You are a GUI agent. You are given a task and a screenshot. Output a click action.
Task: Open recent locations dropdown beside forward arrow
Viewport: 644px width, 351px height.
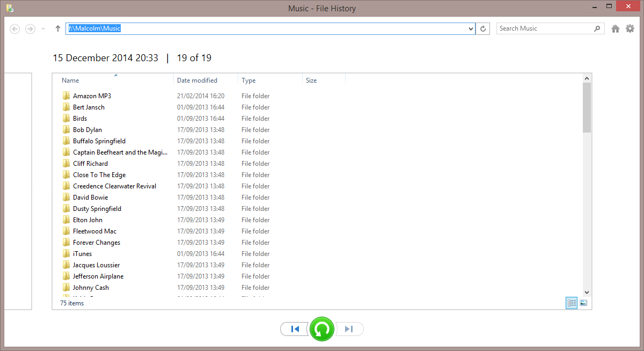click(x=42, y=28)
